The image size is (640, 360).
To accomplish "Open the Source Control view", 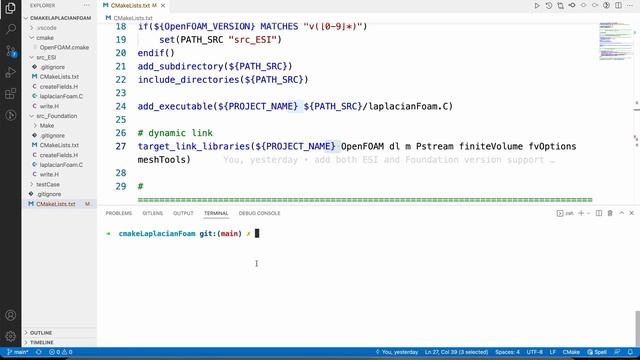I will coord(11,51).
